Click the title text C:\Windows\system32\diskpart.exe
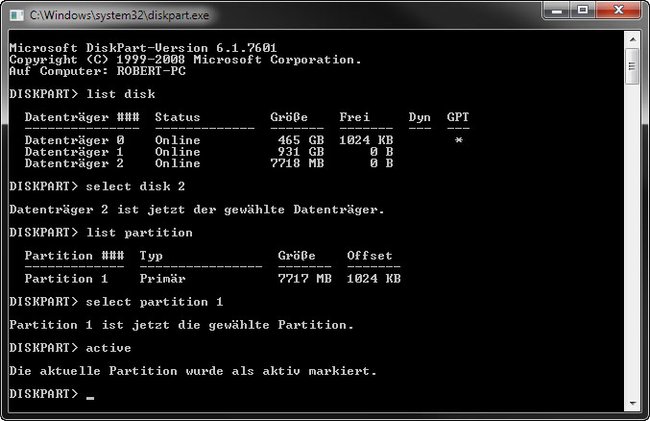Viewport: 650px width, 421px height. pos(119,15)
